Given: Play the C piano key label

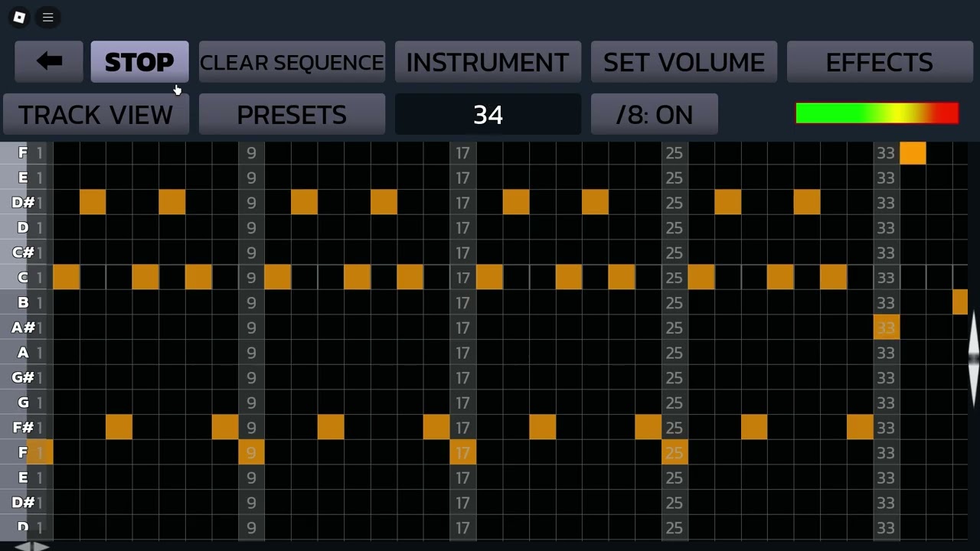Looking at the screenshot, I should [x=23, y=277].
